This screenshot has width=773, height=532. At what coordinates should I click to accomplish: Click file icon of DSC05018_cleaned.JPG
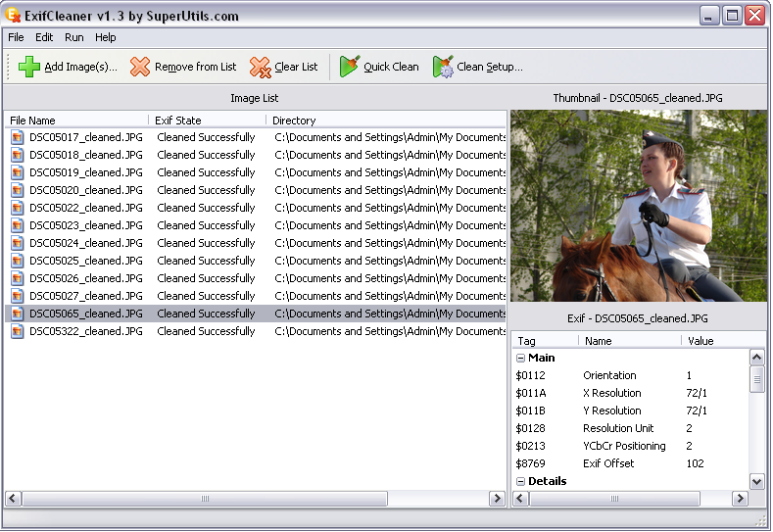18,155
